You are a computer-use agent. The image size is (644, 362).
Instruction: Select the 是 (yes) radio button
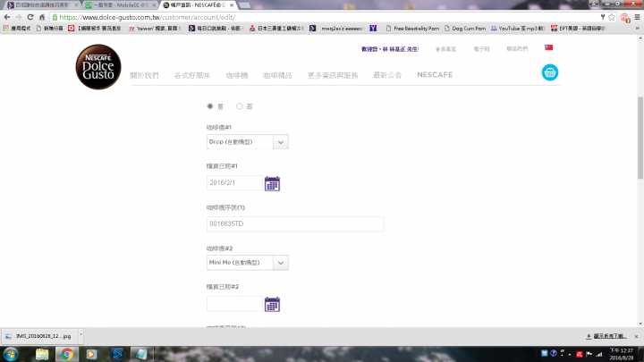210,106
